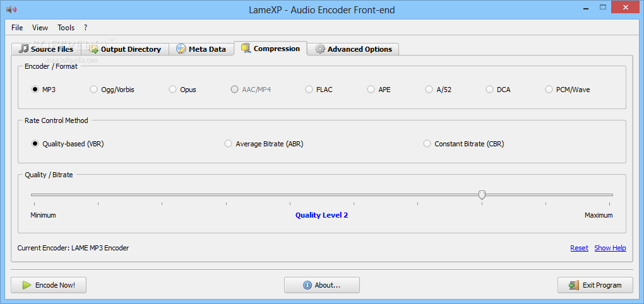644x304 pixels.
Task: Click the Reset link
Action: (x=579, y=248)
